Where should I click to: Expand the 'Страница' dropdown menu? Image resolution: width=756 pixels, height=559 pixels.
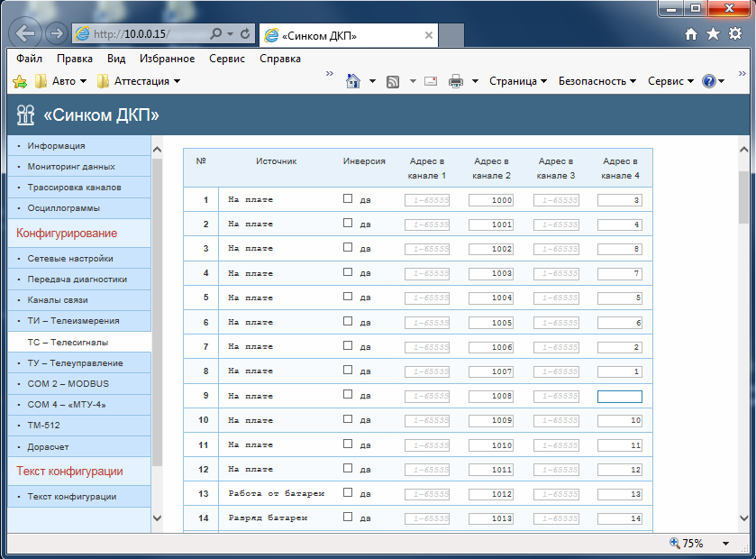(518, 81)
